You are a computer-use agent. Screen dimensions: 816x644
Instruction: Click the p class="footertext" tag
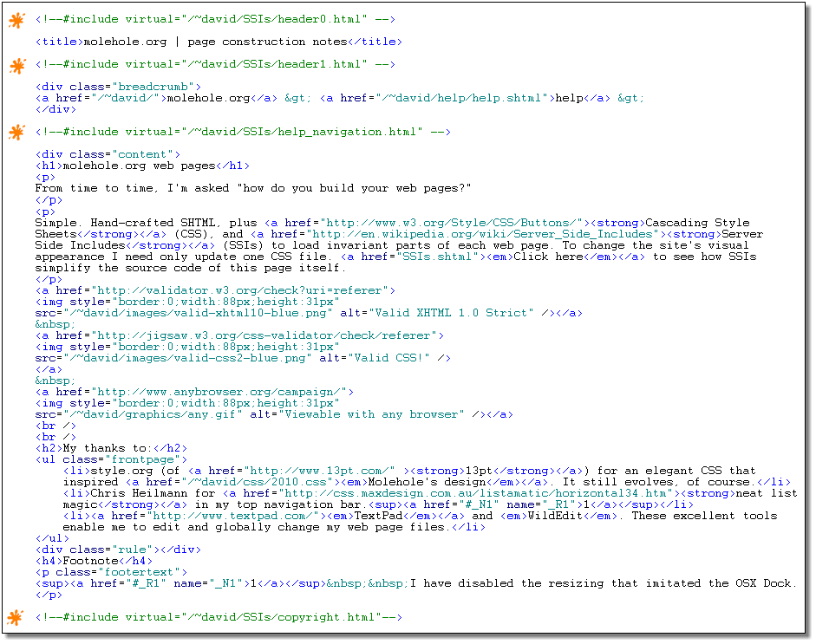coord(111,573)
